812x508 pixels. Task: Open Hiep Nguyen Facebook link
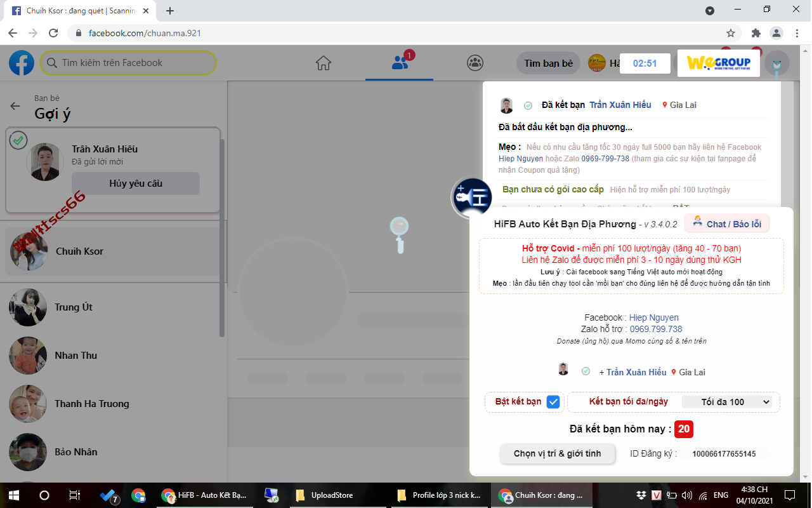click(x=653, y=317)
